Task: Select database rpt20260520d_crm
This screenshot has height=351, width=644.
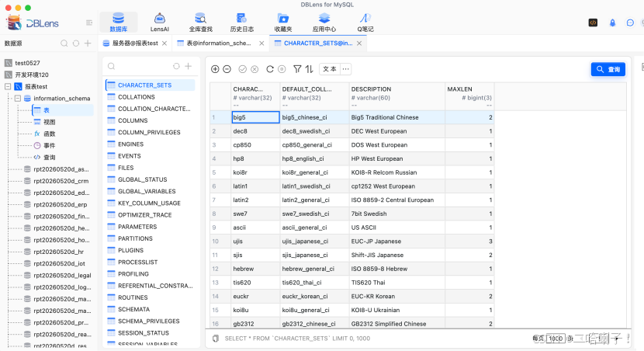Action: [61, 181]
